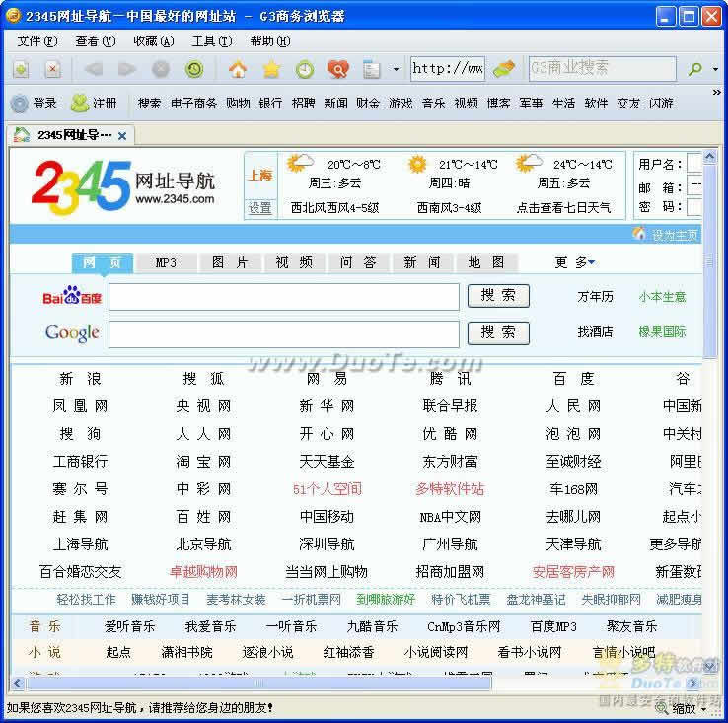Click the Google search input field
728x723 pixels.
click(284, 333)
